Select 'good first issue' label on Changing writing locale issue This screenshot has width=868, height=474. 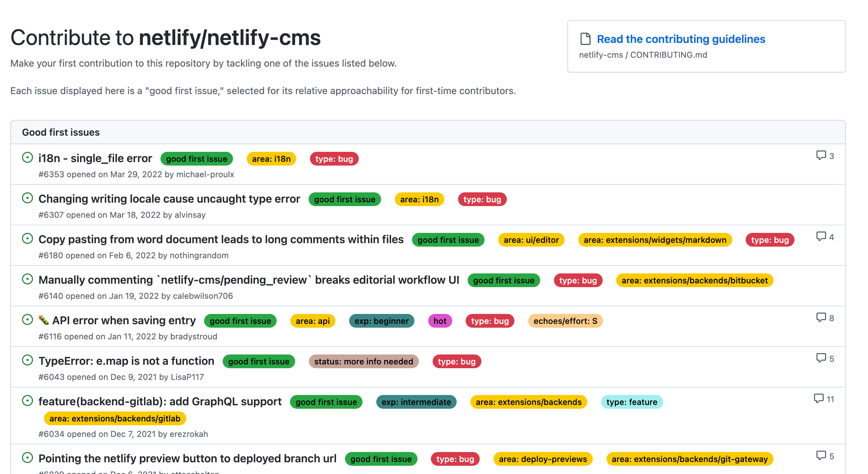pyautogui.click(x=345, y=199)
